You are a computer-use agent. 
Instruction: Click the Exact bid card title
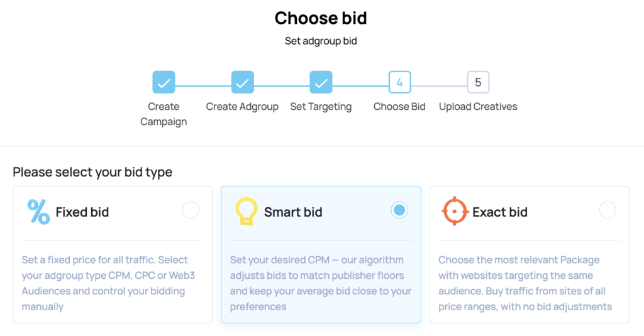tap(500, 212)
